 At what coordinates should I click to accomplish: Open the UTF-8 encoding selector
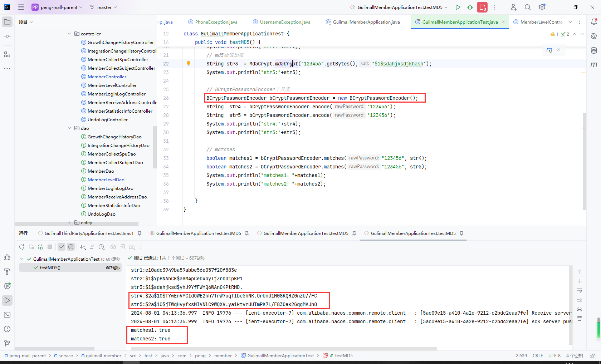(554, 356)
